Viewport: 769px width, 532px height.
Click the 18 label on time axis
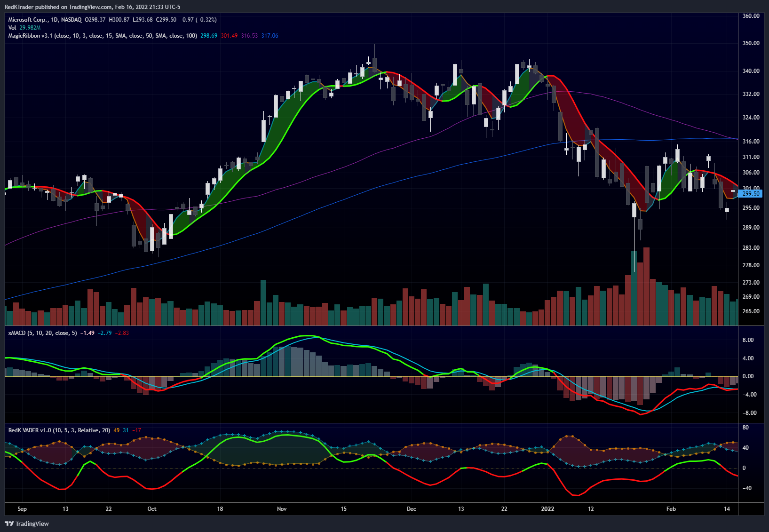coord(220,509)
